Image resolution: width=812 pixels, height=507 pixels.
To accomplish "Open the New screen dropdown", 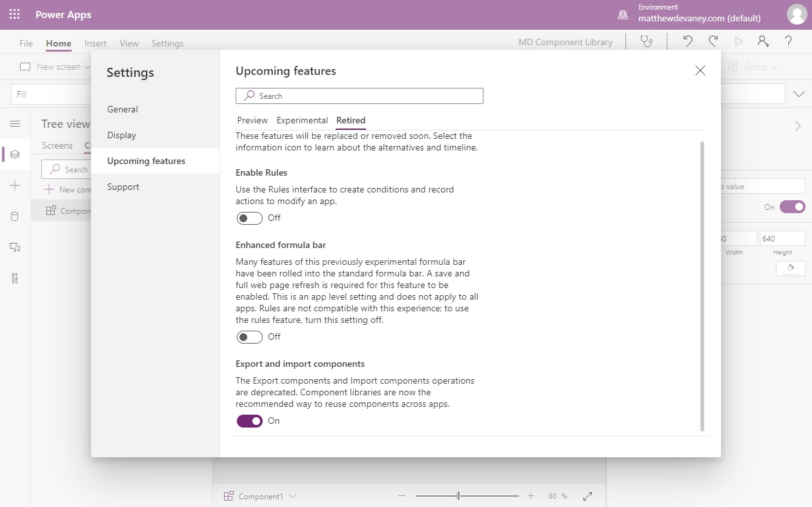I will point(88,67).
